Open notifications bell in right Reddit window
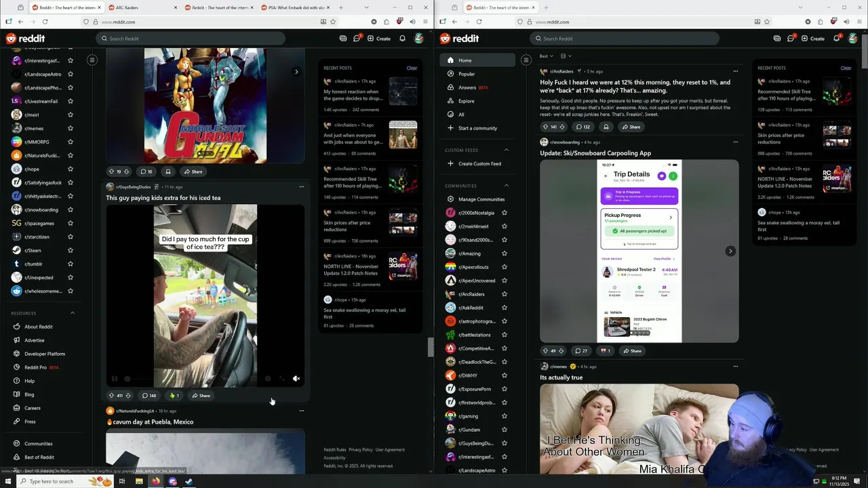This screenshot has height=488, width=868. click(x=836, y=39)
